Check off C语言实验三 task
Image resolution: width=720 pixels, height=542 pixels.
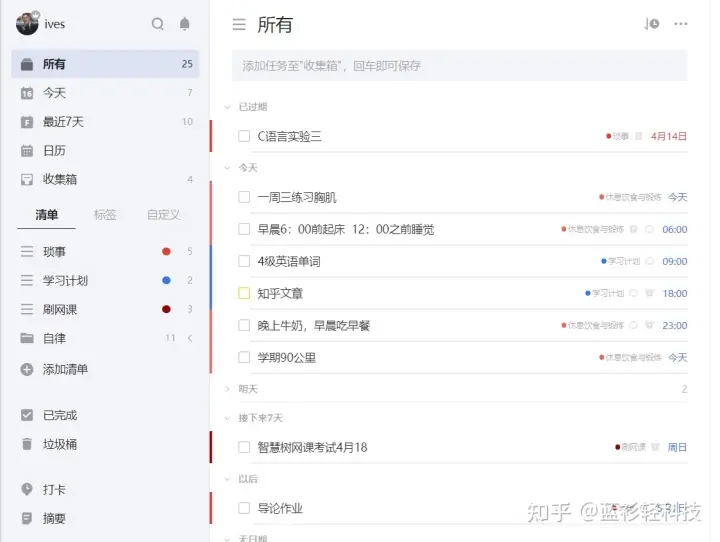click(244, 136)
